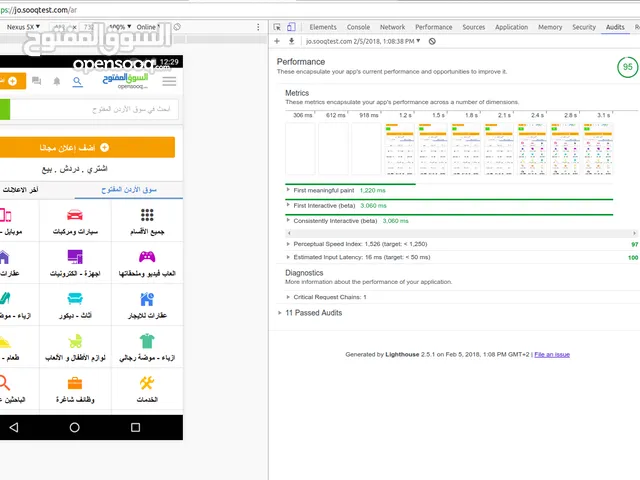Click the rotate screen icon
Viewport: 640px width, 480px height.
point(177,27)
